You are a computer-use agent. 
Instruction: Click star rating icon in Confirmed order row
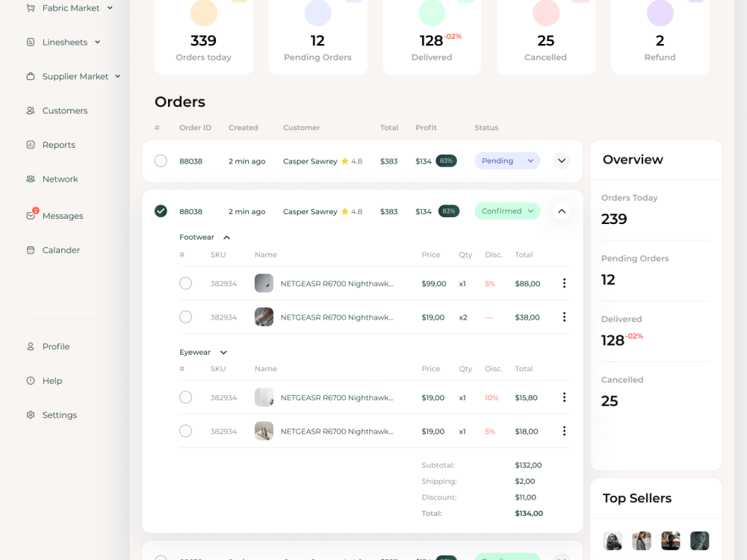pos(345,211)
